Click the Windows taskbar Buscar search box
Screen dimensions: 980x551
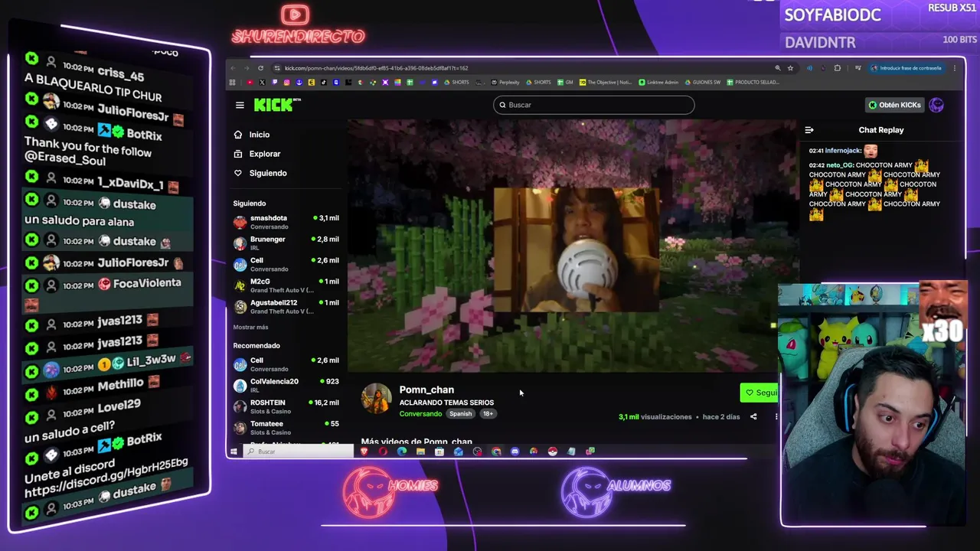pyautogui.click(x=299, y=452)
